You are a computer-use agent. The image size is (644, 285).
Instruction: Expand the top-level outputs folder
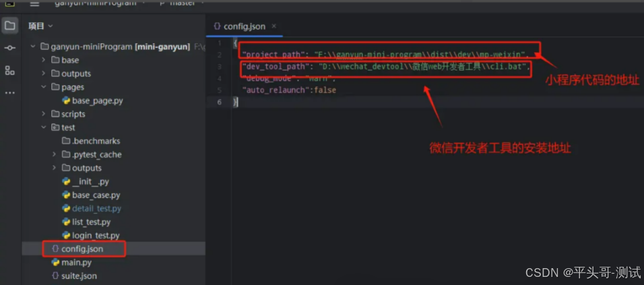pyautogui.click(x=44, y=73)
